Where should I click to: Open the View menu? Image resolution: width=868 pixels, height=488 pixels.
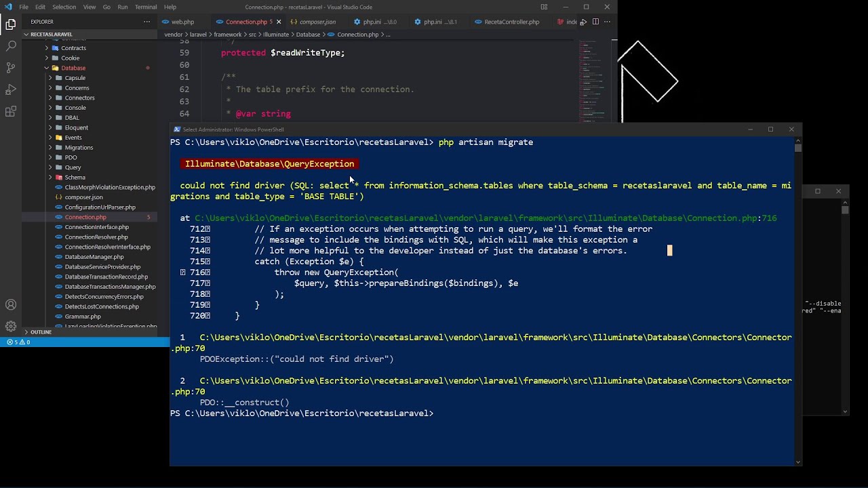click(90, 7)
